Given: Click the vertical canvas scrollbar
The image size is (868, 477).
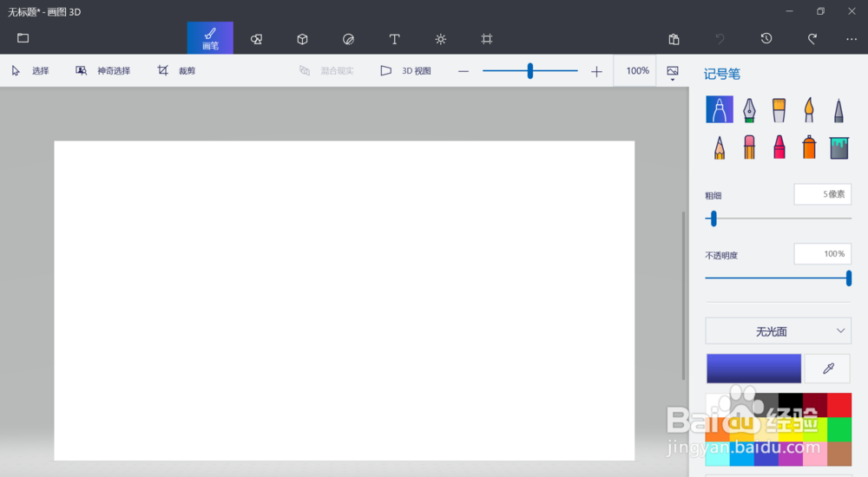Looking at the screenshot, I should (x=684, y=296).
